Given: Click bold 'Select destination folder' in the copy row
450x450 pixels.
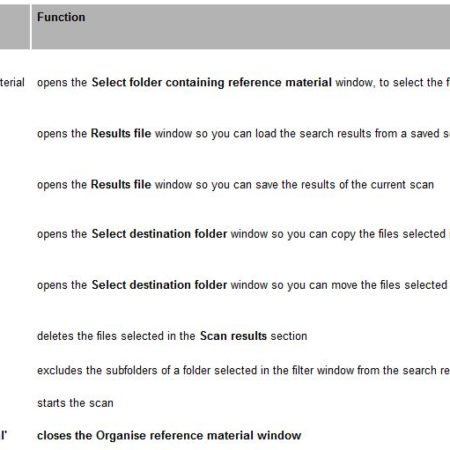Looking at the screenshot, I should (159, 234).
